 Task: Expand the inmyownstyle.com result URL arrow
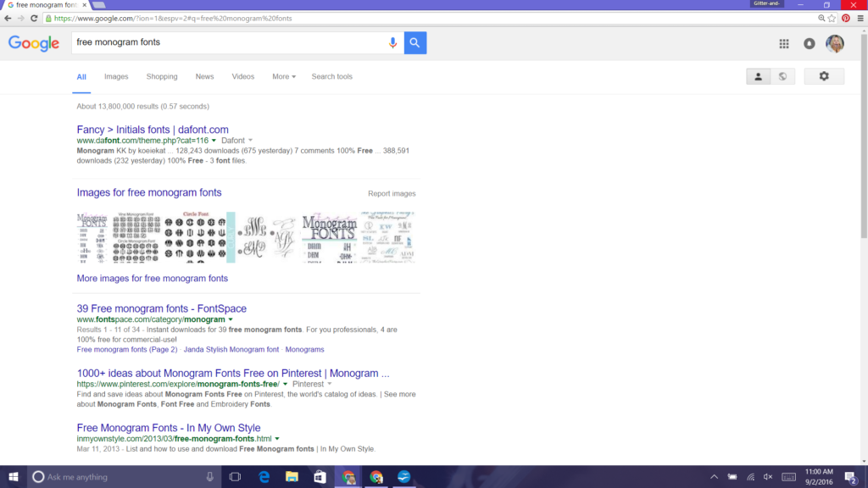click(x=277, y=439)
